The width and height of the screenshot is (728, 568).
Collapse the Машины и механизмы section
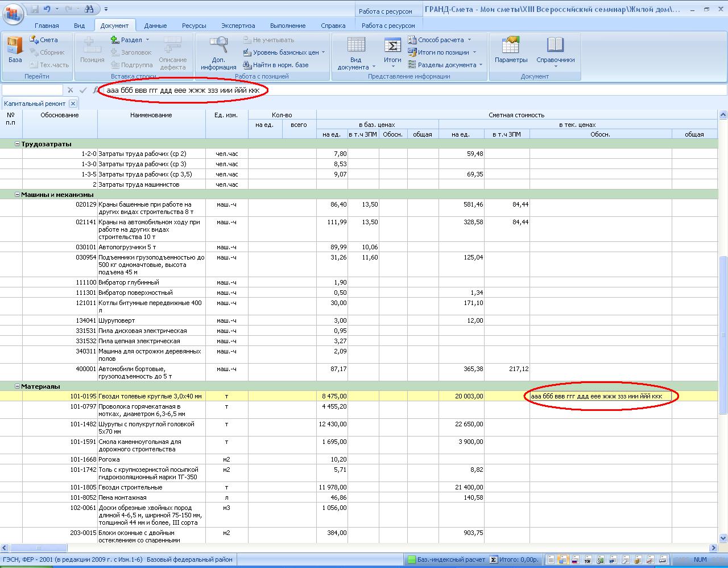pos(17,195)
